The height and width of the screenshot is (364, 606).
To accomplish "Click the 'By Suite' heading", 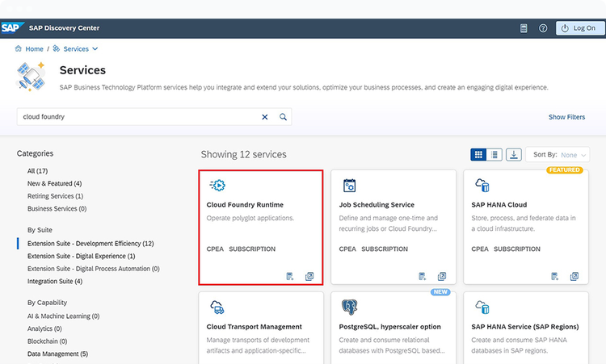I will (x=40, y=230).
